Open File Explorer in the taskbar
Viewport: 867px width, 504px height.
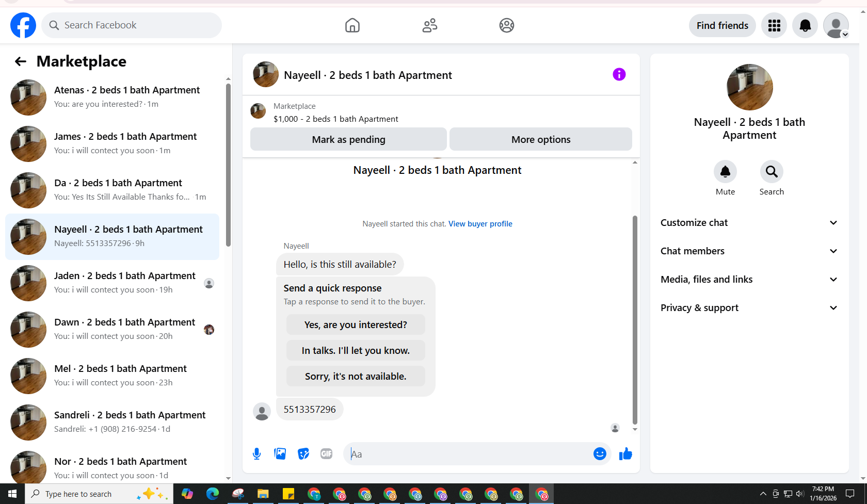(263, 494)
